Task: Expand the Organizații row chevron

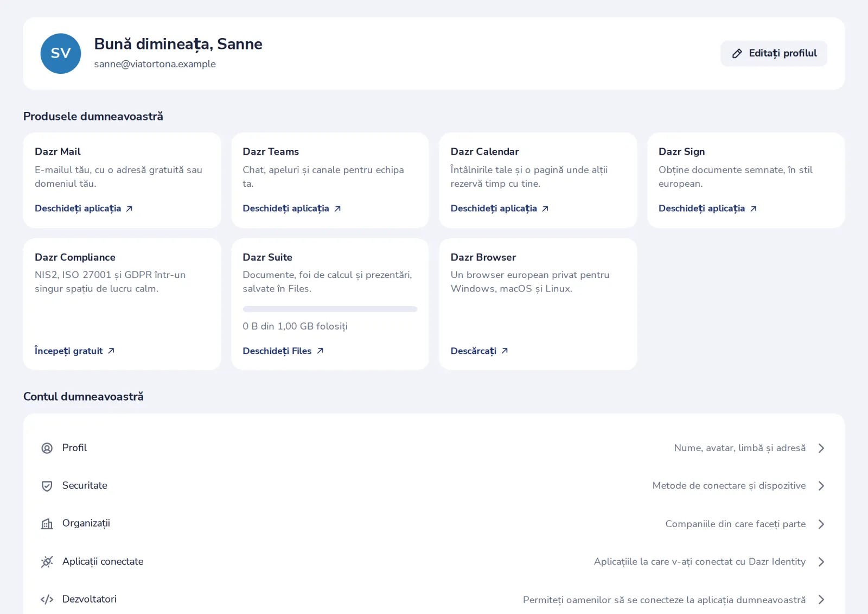Action: (821, 524)
